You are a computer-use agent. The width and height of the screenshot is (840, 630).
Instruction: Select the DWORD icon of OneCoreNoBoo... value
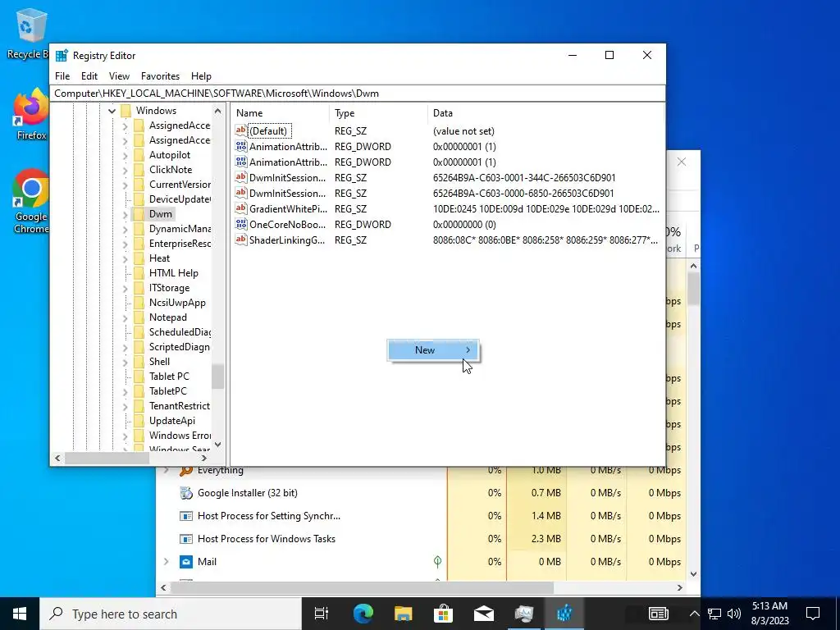(241, 225)
